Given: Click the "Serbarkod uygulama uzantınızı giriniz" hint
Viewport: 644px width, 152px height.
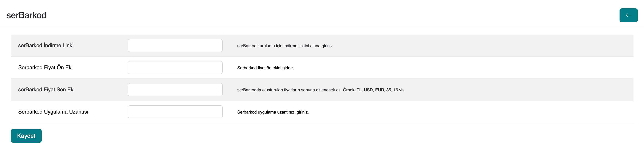Looking at the screenshot, I should tap(273, 112).
